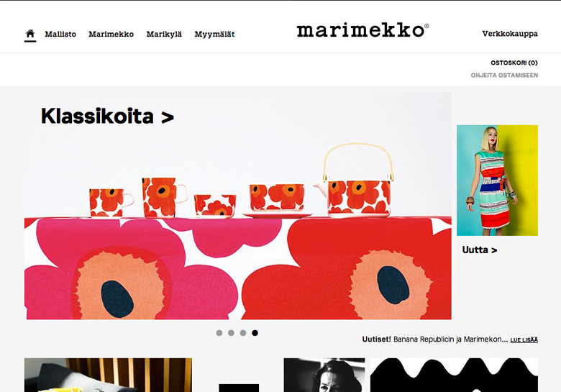The image size is (561, 392).
Task: Go to Marikylä section
Action: pos(164,34)
